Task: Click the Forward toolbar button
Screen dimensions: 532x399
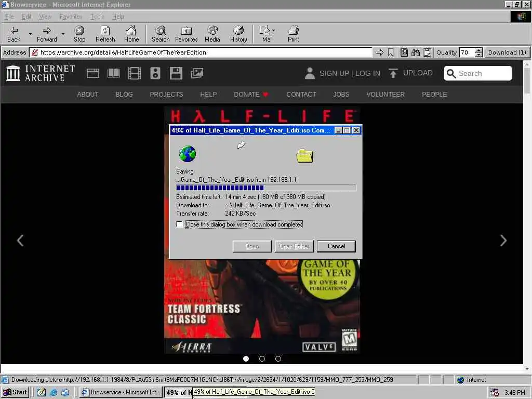Action: tap(47, 34)
